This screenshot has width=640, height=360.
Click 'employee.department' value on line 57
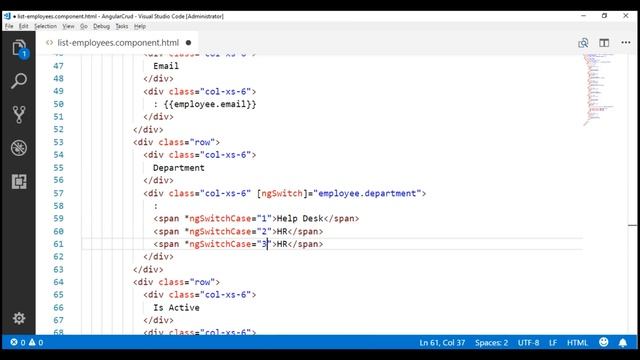367,193
